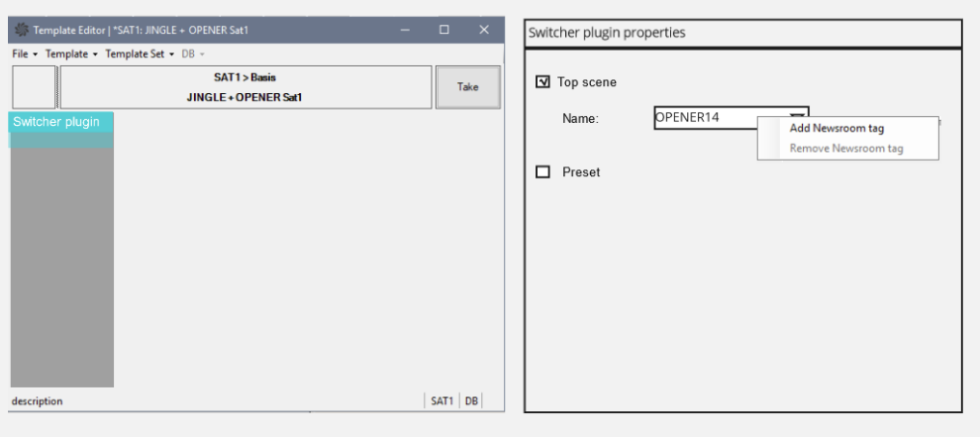This screenshot has width=980, height=437.
Task: Maximize the Template Editor window
Action: tap(444, 31)
